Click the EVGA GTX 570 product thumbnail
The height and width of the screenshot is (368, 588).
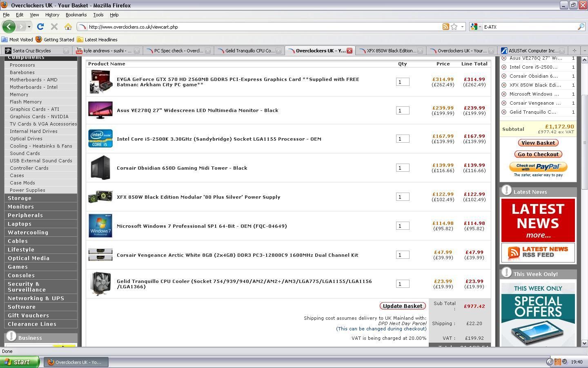100,82
